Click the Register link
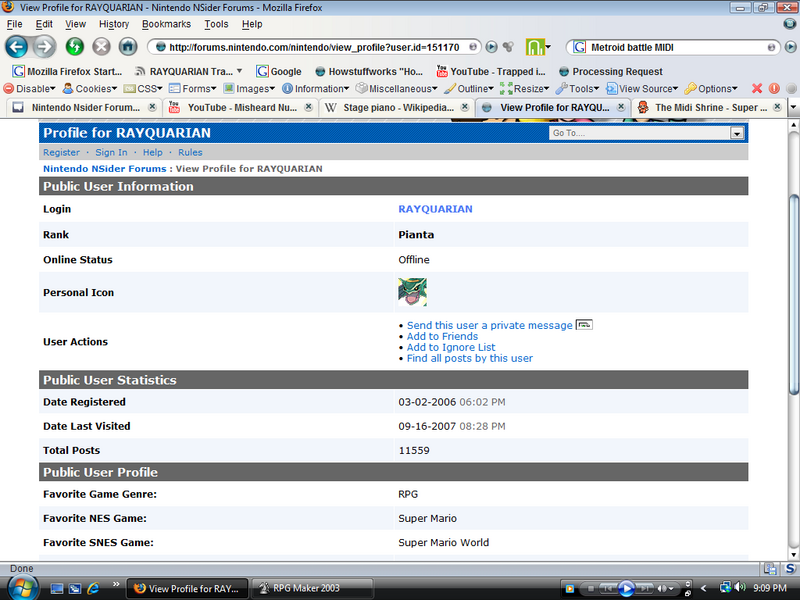 [61, 153]
